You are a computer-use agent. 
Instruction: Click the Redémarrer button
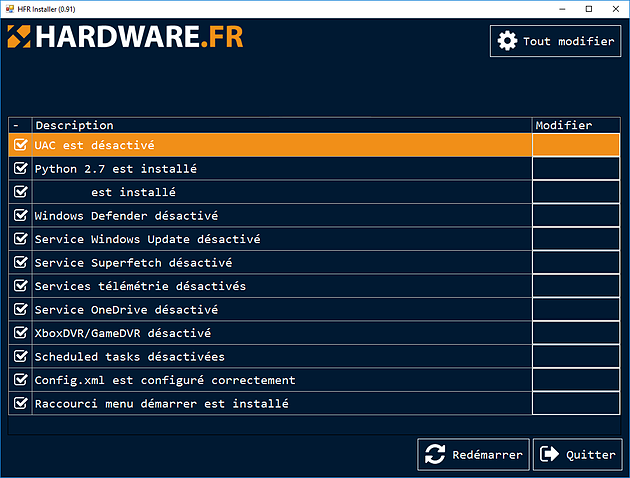[473, 455]
